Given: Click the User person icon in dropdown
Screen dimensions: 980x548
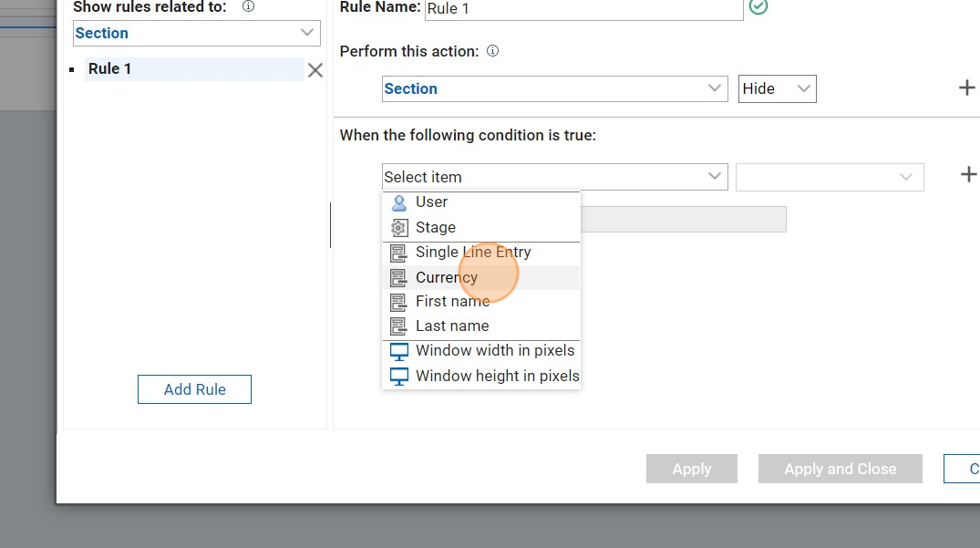Looking at the screenshot, I should pyautogui.click(x=398, y=202).
